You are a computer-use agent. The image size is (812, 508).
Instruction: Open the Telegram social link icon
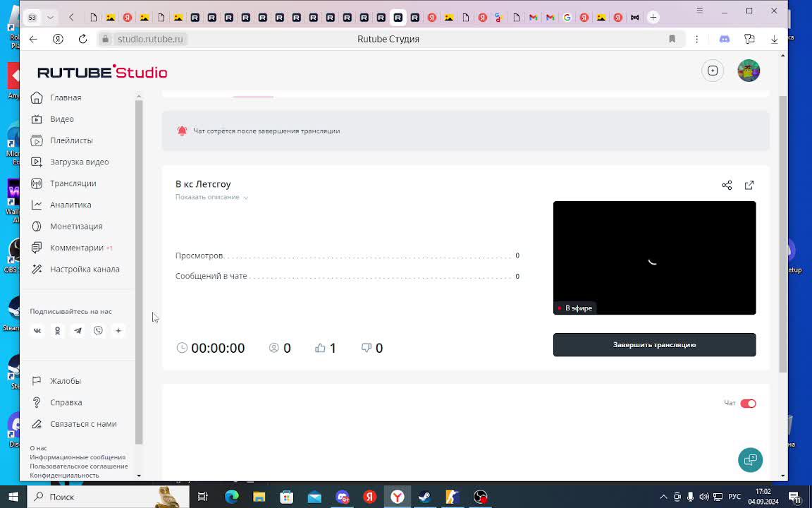point(78,331)
